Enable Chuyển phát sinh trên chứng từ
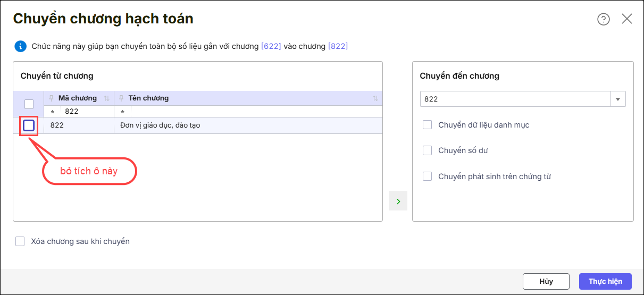This screenshot has height=295, width=644. point(427,176)
